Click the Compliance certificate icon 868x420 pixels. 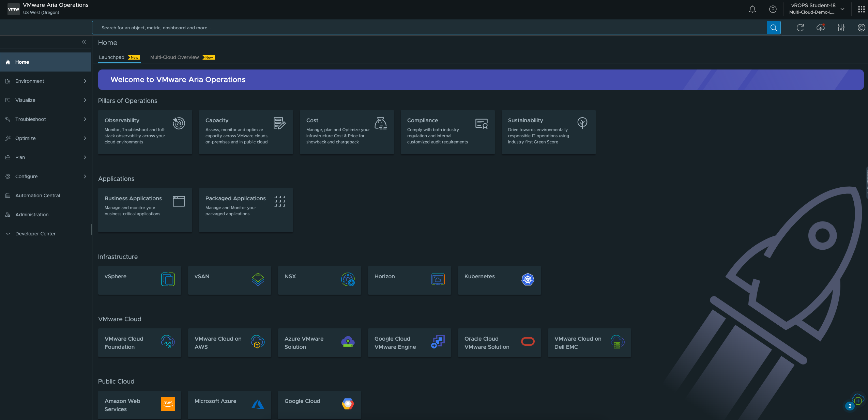pos(481,123)
